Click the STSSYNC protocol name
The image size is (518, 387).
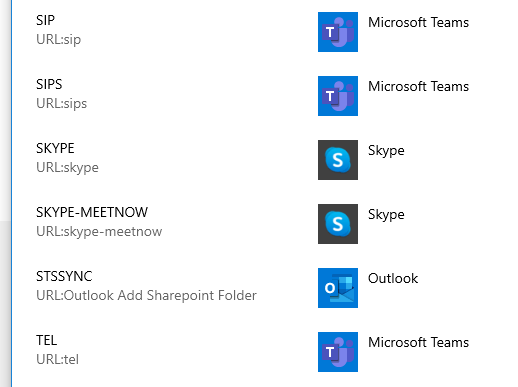tap(64, 276)
